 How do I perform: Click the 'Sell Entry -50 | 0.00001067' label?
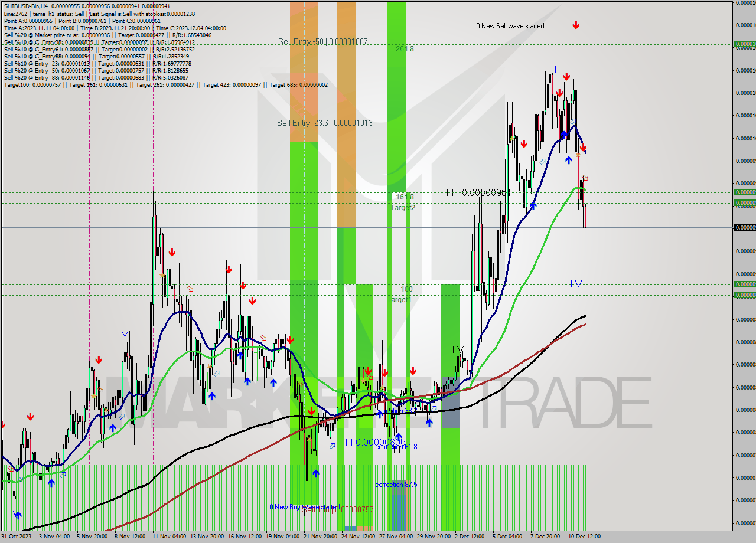point(323,41)
